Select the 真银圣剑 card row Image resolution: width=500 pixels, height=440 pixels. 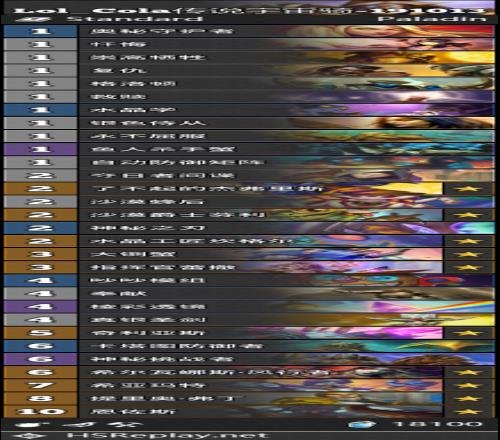click(x=249, y=320)
